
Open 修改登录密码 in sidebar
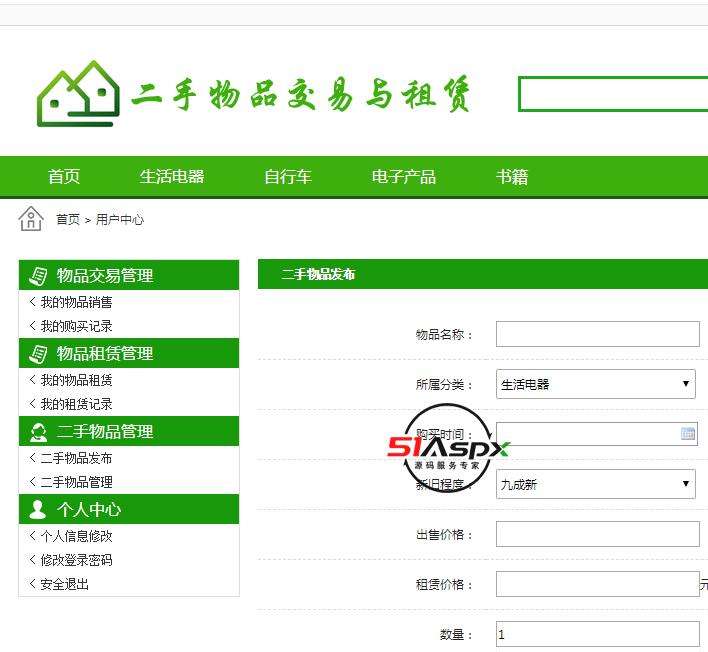click(76, 560)
